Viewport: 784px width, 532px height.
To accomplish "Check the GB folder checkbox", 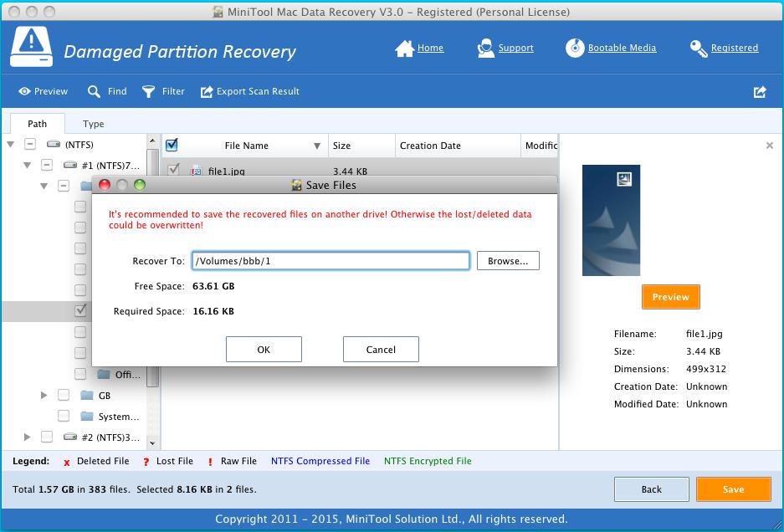I will click(x=64, y=396).
